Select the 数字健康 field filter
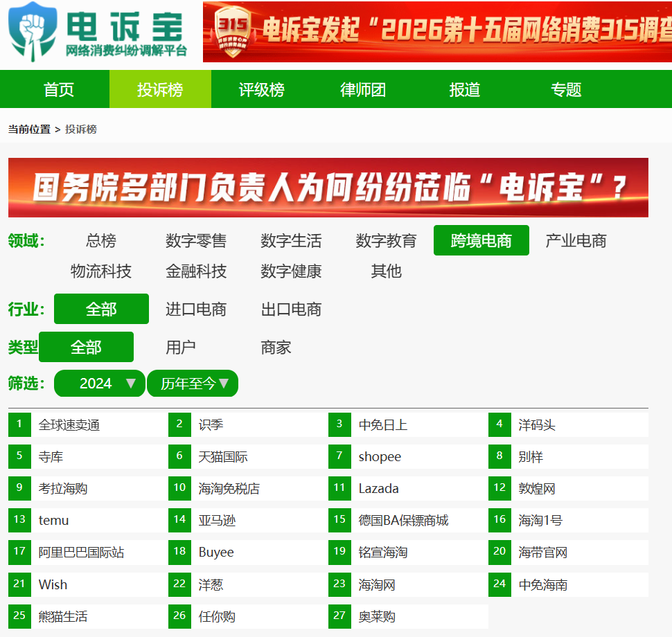This screenshot has width=672, height=637. point(291,271)
